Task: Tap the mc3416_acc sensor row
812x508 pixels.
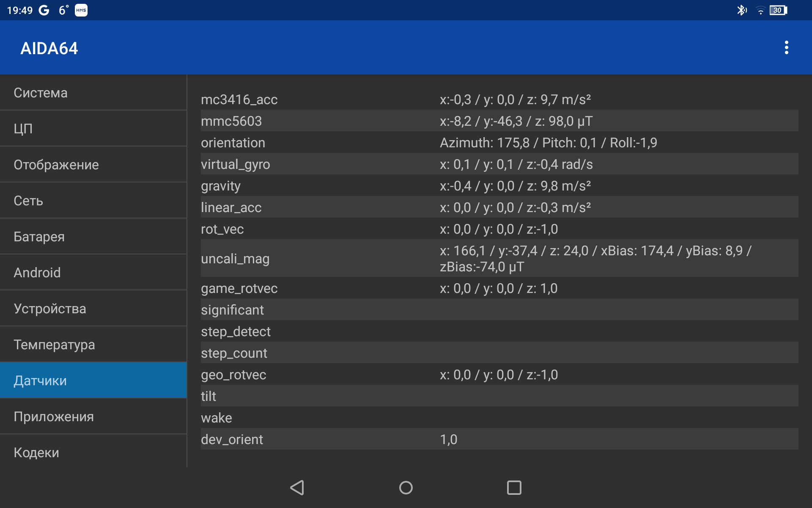Action: pos(499,99)
